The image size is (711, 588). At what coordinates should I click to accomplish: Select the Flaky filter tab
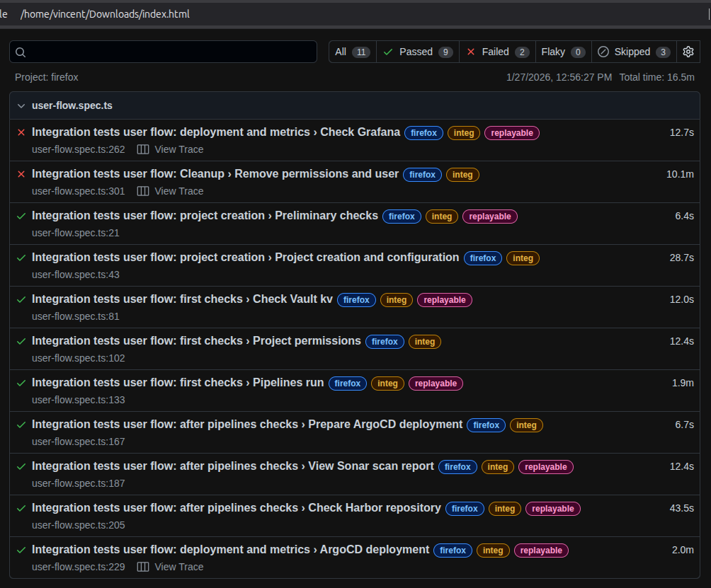563,52
